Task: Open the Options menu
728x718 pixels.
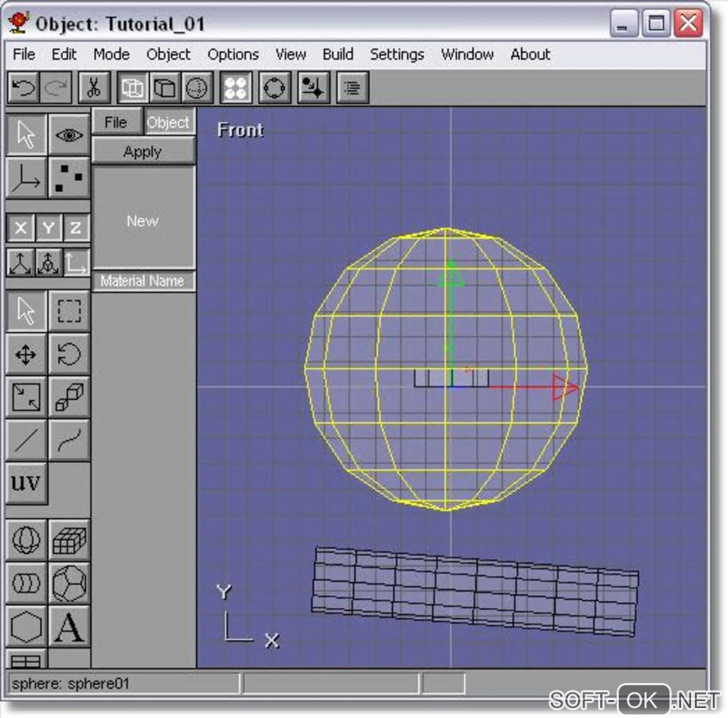Action: point(233,54)
